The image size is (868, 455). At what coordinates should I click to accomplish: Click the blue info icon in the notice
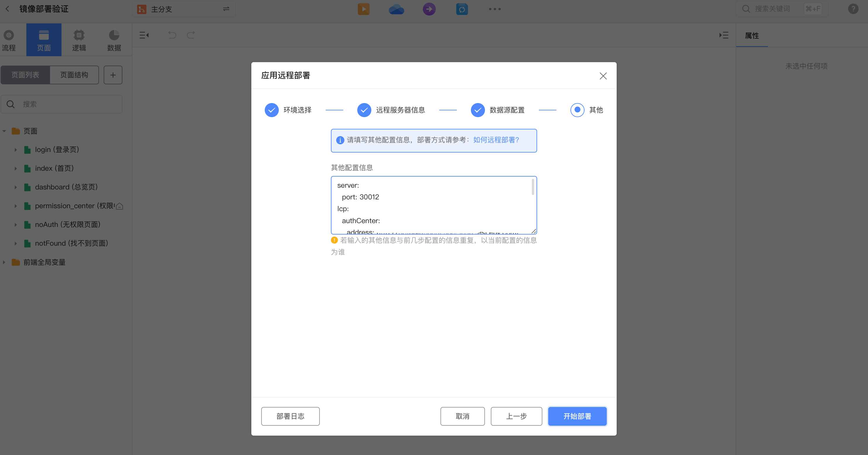[x=340, y=140]
